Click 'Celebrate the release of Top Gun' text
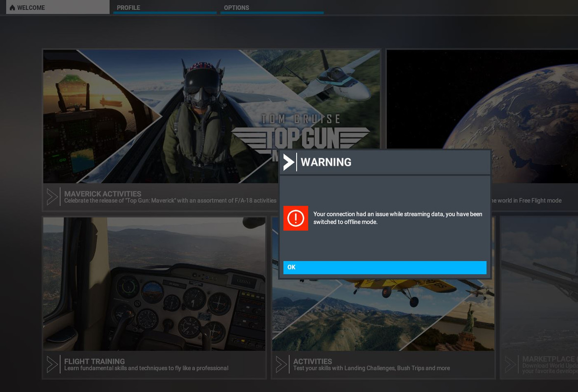578x392 pixels. pyautogui.click(x=170, y=201)
